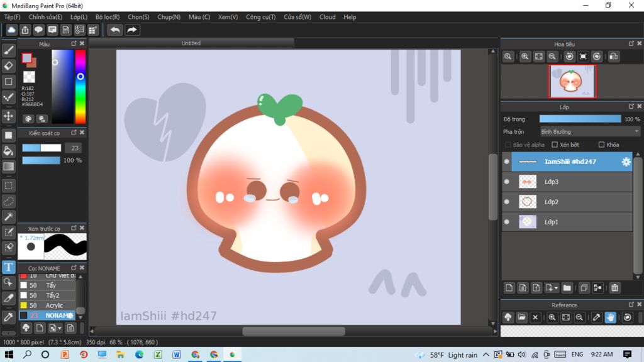The height and width of the screenshot is (362, 644).
Task: Toggle visibility of Lớp3 layer
Action: click(507, 182)
